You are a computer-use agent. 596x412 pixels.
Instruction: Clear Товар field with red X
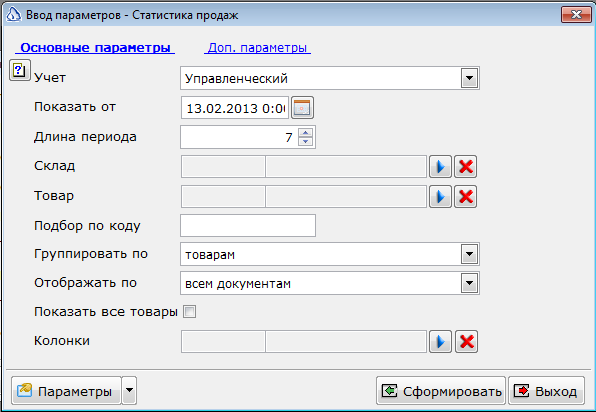(466, 196)
